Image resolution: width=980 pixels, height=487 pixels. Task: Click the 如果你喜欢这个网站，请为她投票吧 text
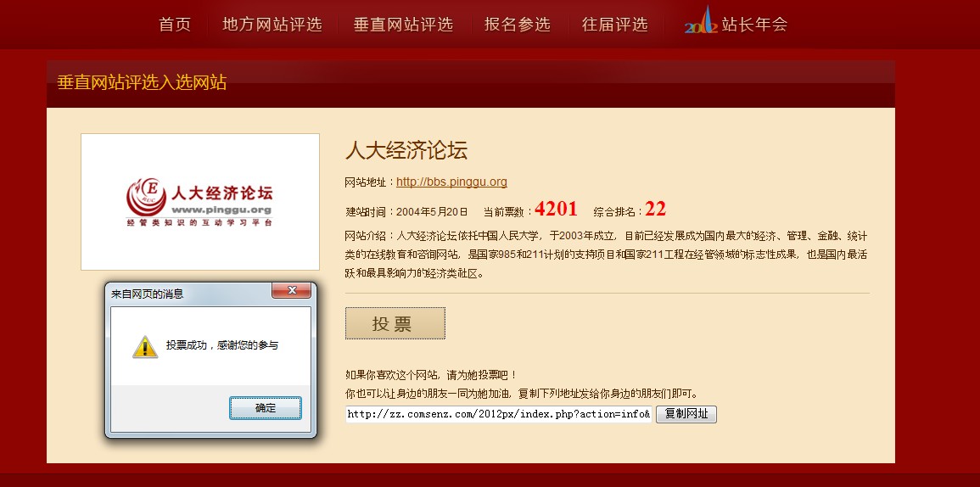pyautogui.click(x=431, y=375)
